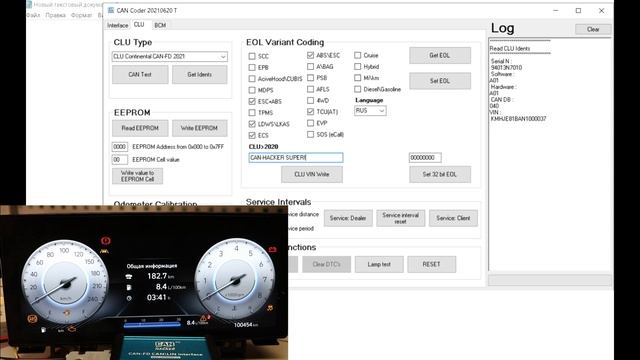Image resolution: width=640 pixels, height=360 pixels.
Task: Click the Lamp test button
Action: (x=379, y=264)
